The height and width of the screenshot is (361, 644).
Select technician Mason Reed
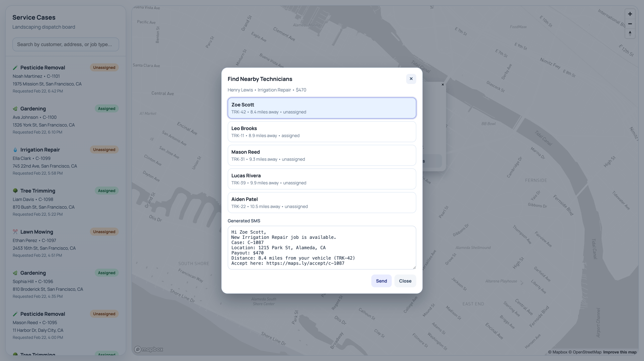321,155
